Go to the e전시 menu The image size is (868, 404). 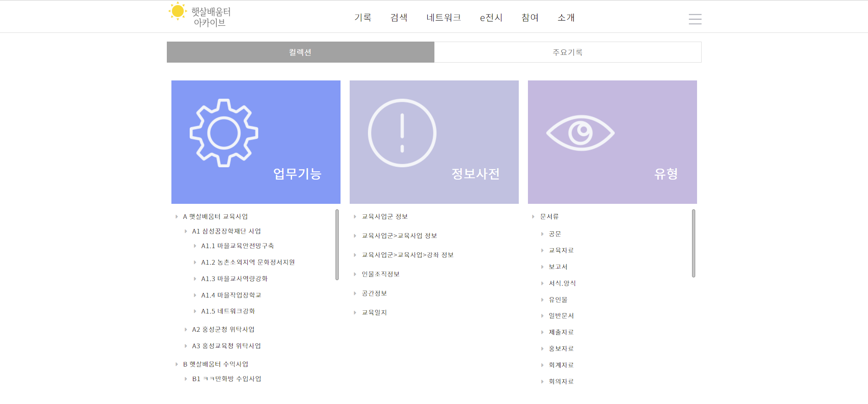pos(491,17)
